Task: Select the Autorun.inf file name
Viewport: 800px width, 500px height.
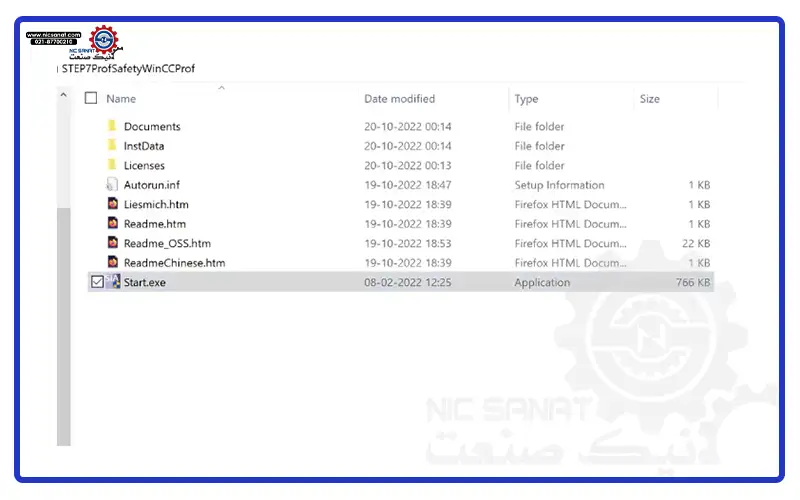Action: pyautogui.click(x=152, y=185)
